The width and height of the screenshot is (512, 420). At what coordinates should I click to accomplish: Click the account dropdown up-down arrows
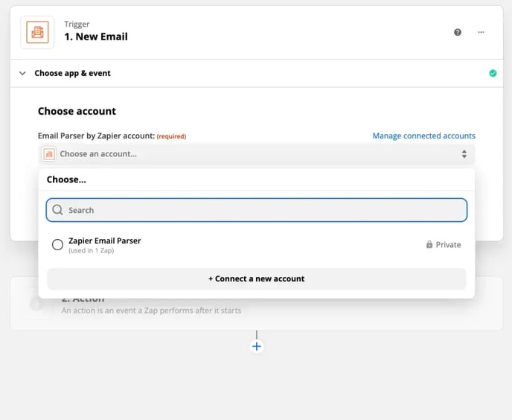point(464,154)
